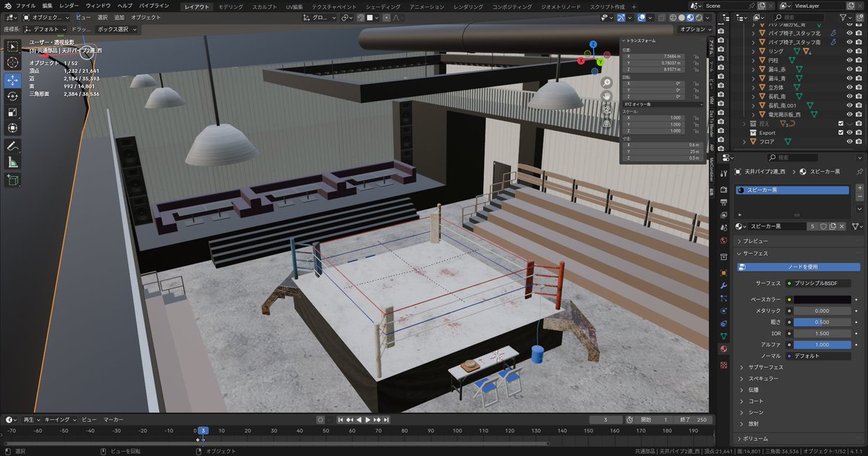Switch to モデリング workspace tab

point(231,7)
